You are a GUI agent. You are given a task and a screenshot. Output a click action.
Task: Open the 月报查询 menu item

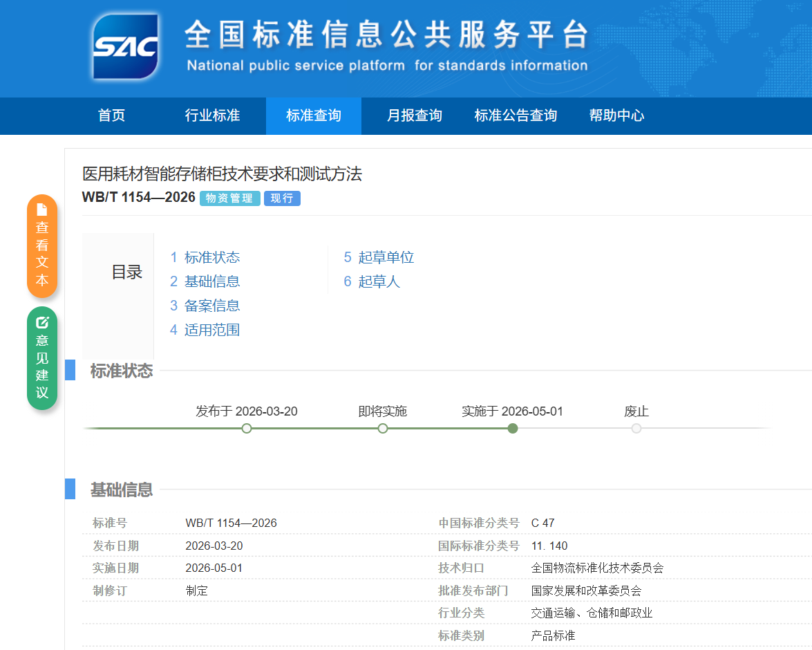click(x=414, y=115)
